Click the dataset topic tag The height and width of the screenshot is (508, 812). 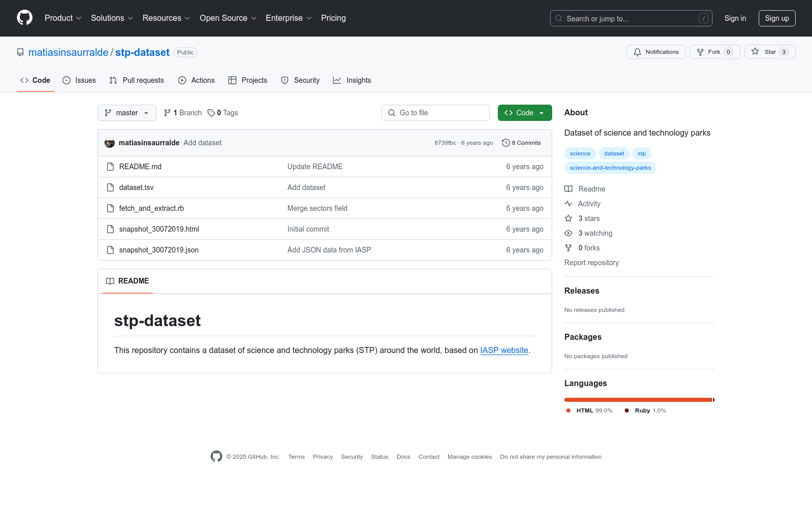(x=614, y=153)
